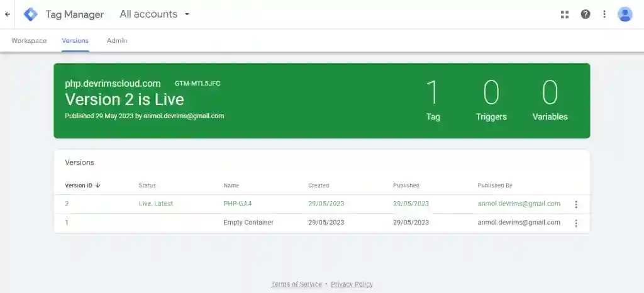Click the 0 Variables counter
The height and width of the screenshot is (293, 644).
click(x=550, y=101)
